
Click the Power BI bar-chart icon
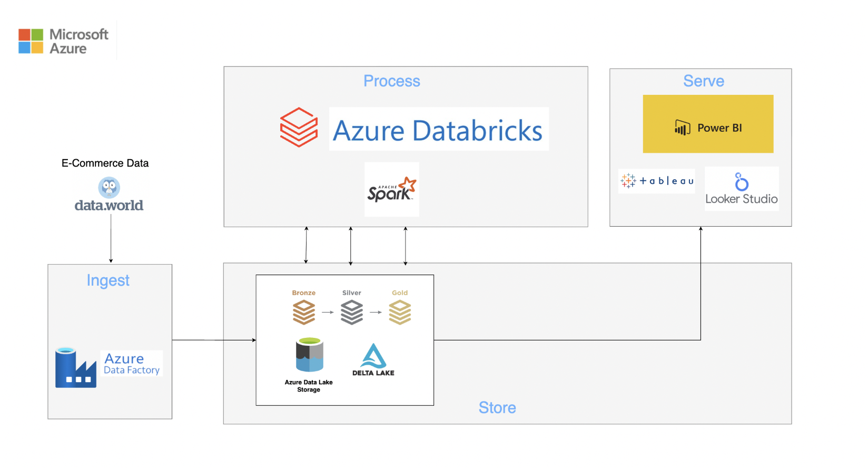(683, 128)
